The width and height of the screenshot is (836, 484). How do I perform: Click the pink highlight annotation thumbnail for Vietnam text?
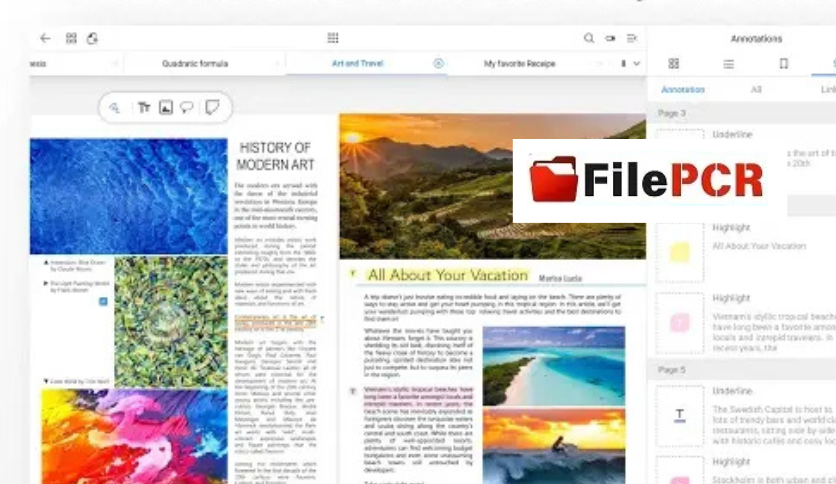click(680, 323)
